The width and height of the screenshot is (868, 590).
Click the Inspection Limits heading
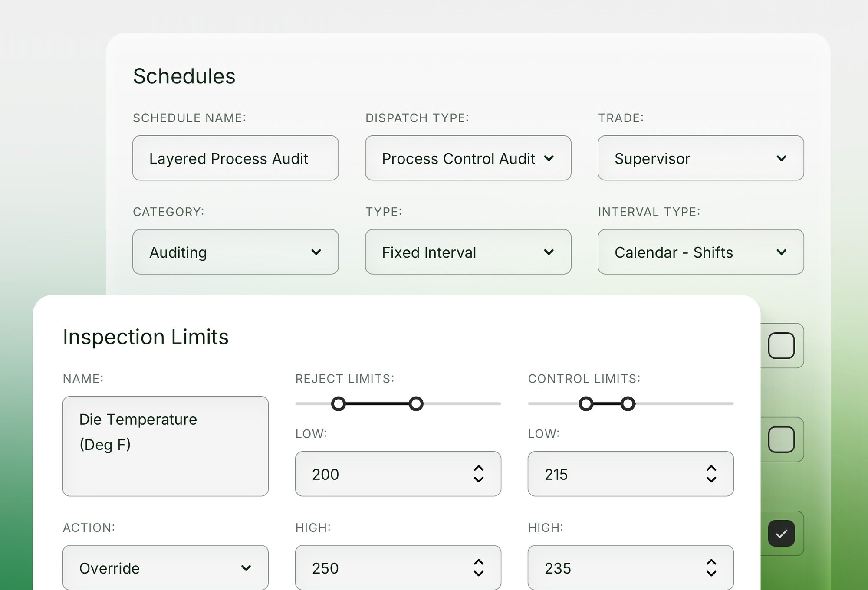pyautogui.click(x=145, y=337)
